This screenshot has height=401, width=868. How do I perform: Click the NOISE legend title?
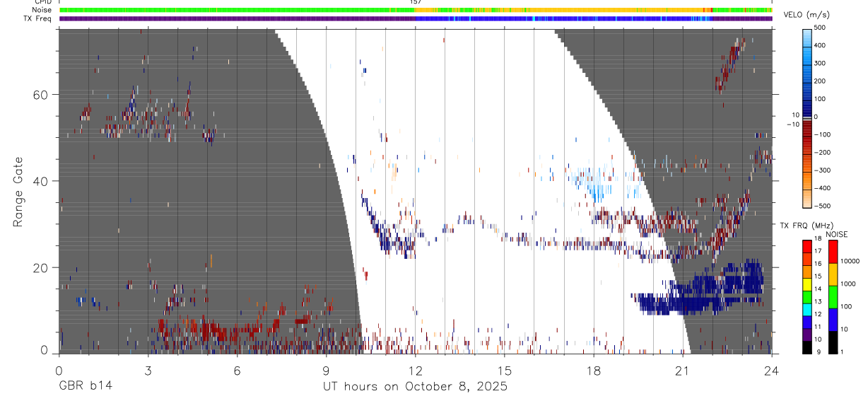click(x=837, y=235)
